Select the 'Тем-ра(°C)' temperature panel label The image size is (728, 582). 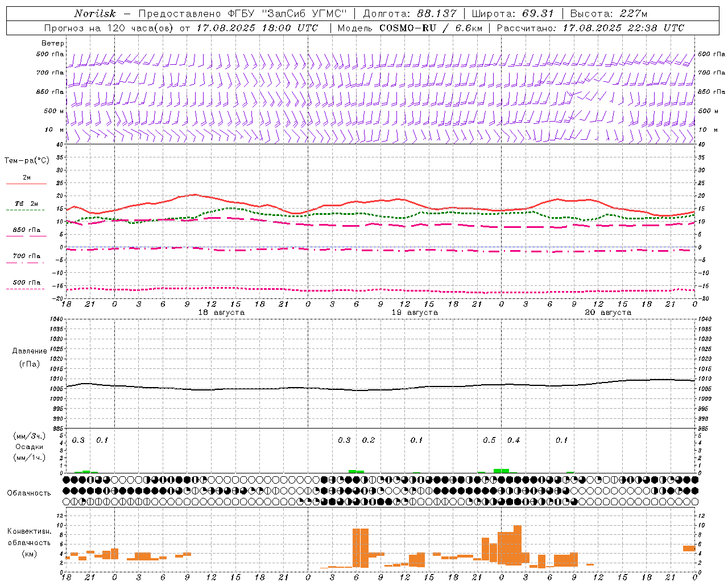[x=27, y=161]
